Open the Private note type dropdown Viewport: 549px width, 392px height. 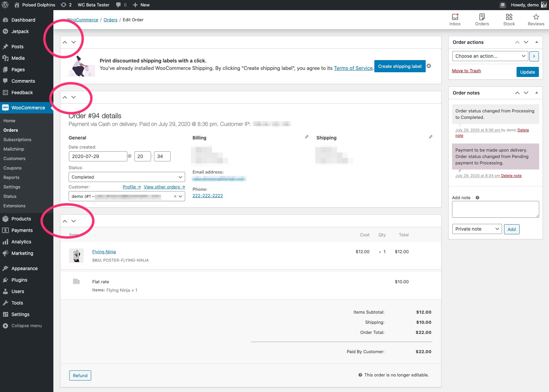(x=476, y=229)
